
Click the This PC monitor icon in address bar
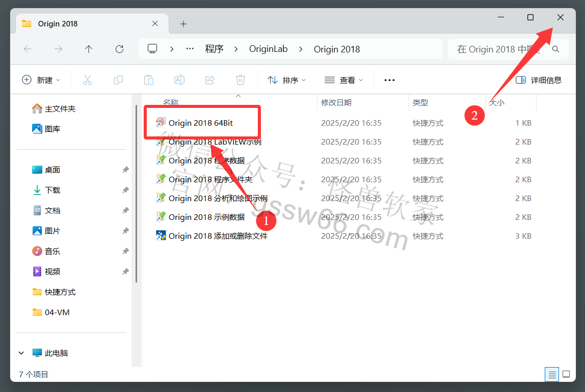click(x=152, y=49)
